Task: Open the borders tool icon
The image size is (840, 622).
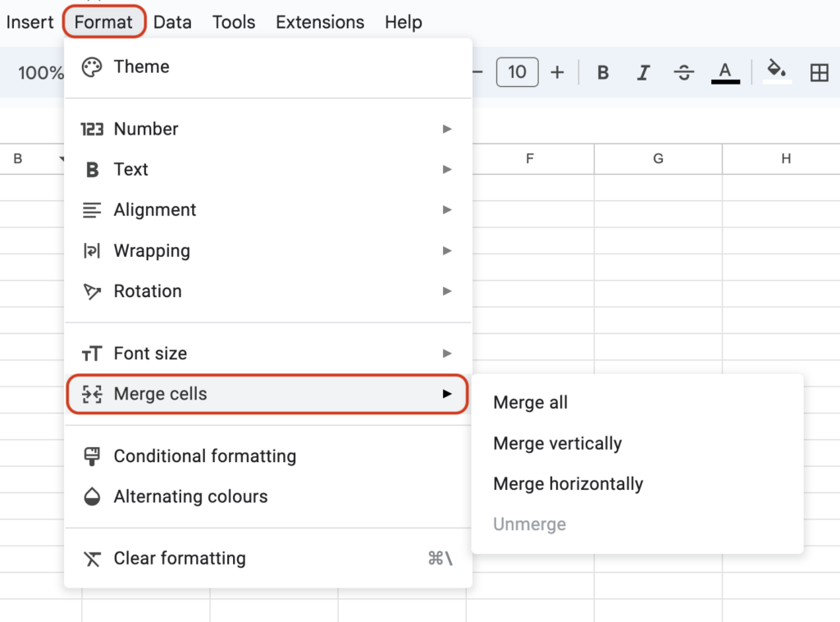Action: click(x=819, y=72)
